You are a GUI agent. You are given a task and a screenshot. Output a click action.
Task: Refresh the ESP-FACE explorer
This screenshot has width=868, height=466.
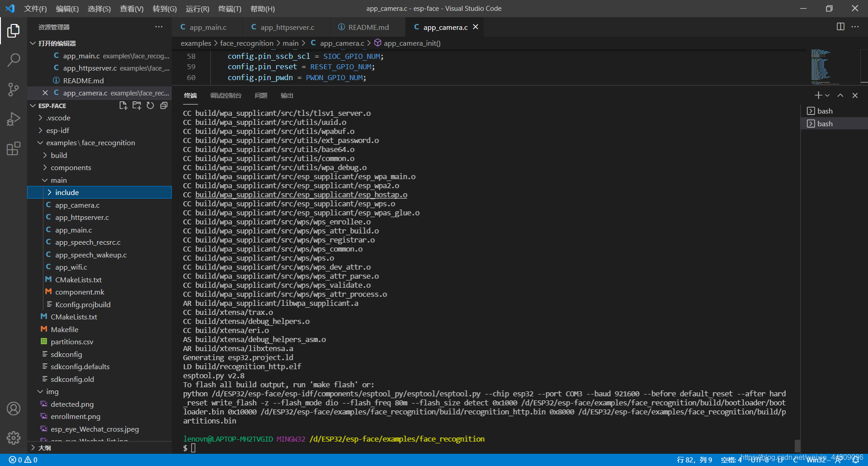pos(150,105)
